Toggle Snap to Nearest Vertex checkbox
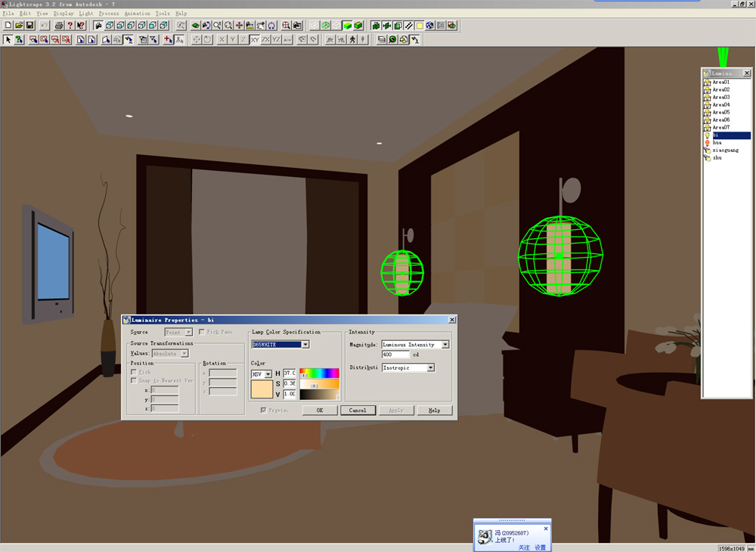756x552 pixels. [x=134, y=380]
